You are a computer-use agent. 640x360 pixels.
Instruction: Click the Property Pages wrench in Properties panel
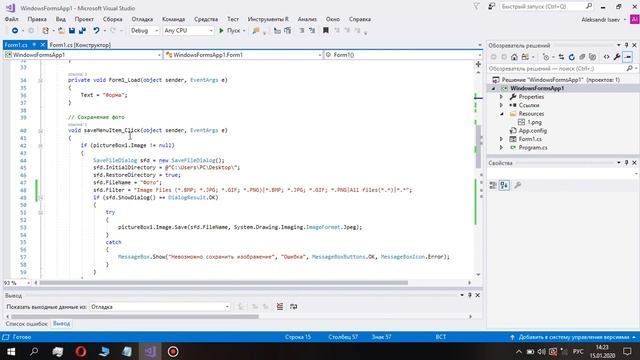(518, 186)
